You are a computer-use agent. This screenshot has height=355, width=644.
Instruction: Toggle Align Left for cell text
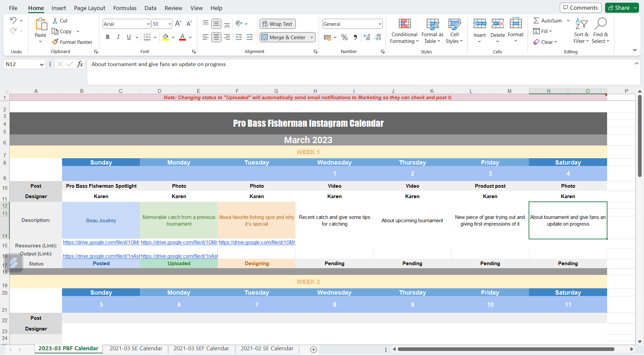click(x=206, y=37)
